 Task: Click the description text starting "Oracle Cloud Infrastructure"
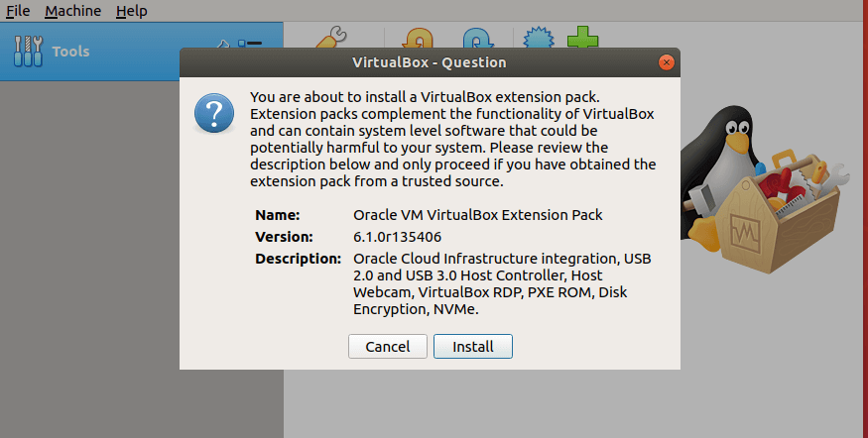point(502,283)
